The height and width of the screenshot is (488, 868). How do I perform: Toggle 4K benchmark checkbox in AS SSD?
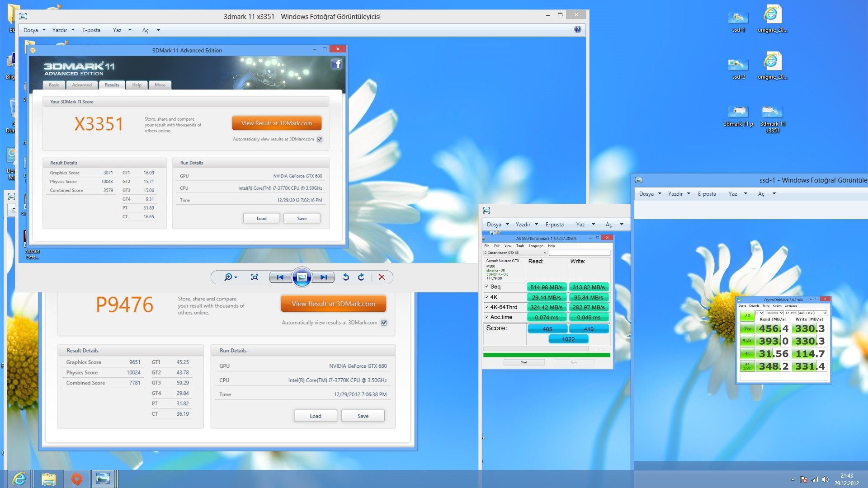pos(486,297)
